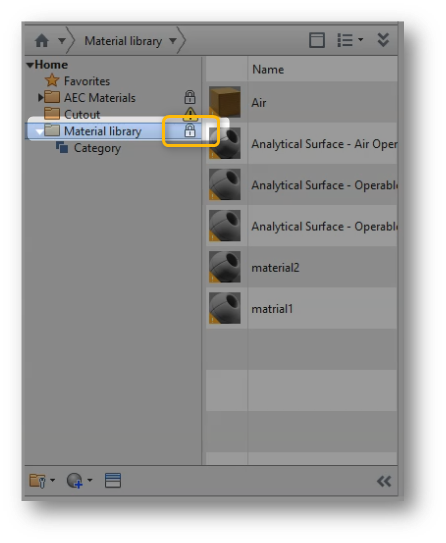Click AEC Materials folder icon

point(52,97)
